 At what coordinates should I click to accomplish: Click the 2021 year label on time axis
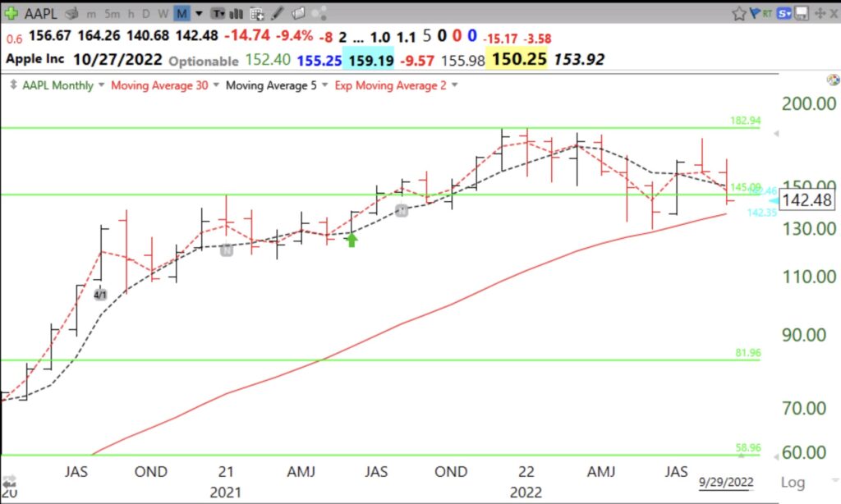[x=225, y=493]
